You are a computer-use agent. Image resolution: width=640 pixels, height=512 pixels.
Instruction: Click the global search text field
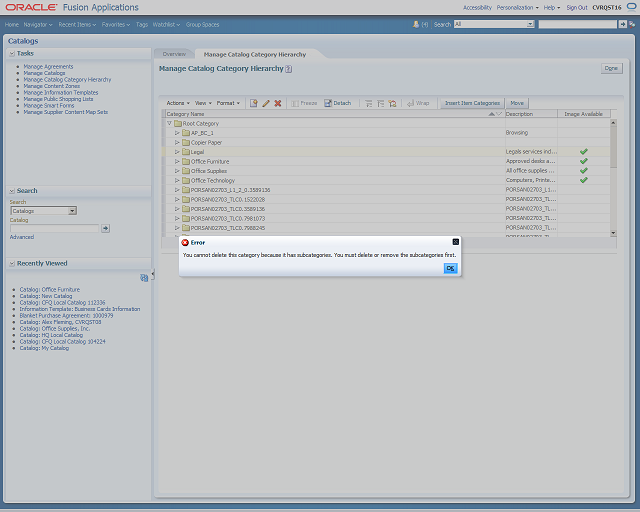point(578,24)
